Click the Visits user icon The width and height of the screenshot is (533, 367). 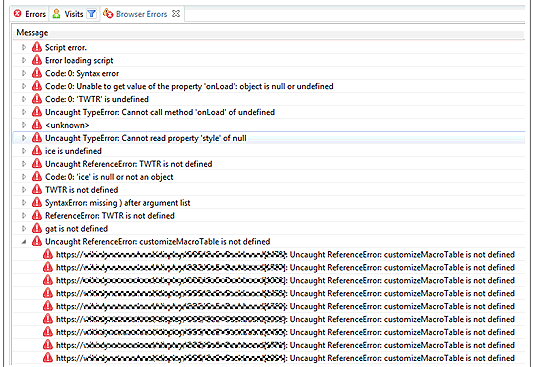(x=56, y=14)
